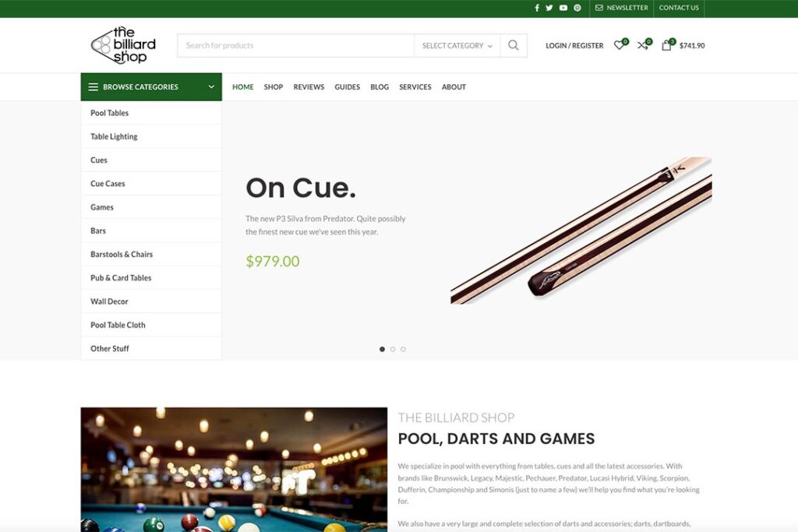
Task: Click the search magnifier icon
Action: pos(513,45)
